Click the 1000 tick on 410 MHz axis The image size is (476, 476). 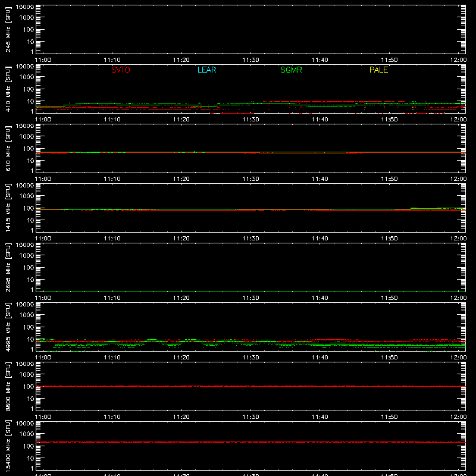27,77
